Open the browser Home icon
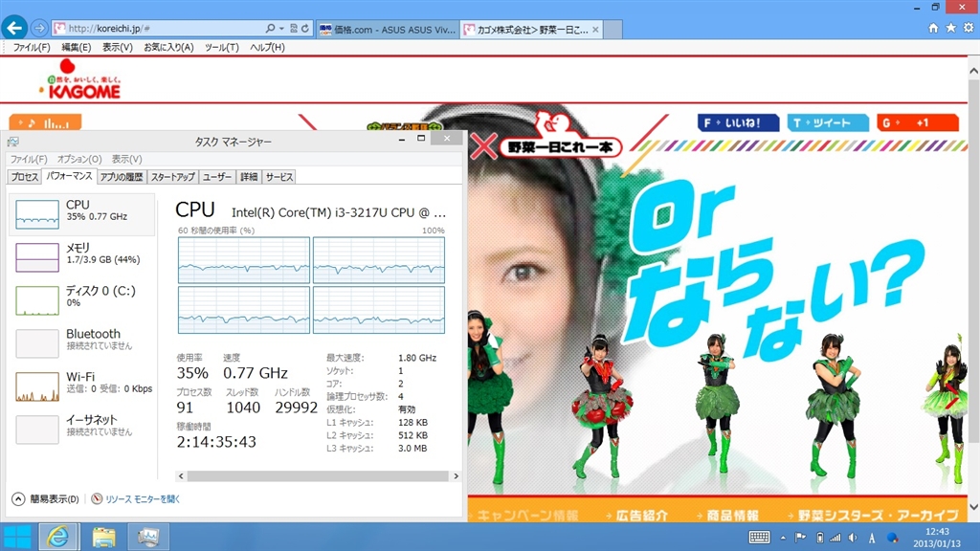Viewport: 980px width, 551px height. pos(933,28)
